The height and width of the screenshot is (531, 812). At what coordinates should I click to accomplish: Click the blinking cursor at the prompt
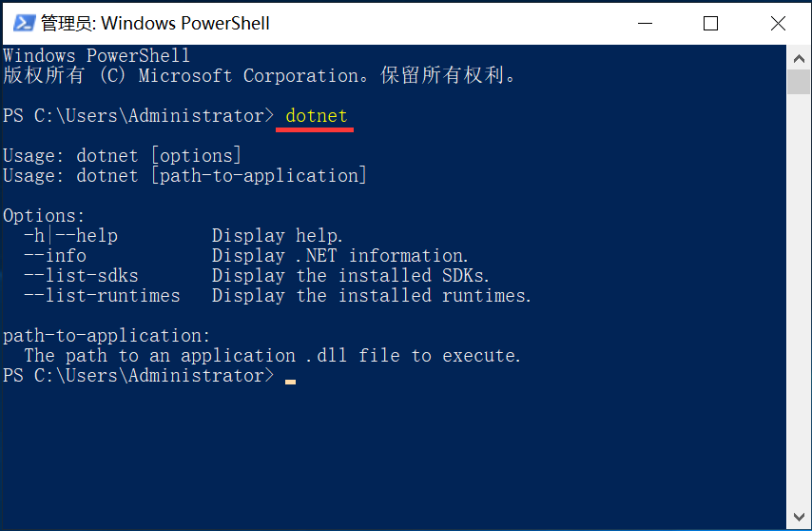[x=290, y=382]
